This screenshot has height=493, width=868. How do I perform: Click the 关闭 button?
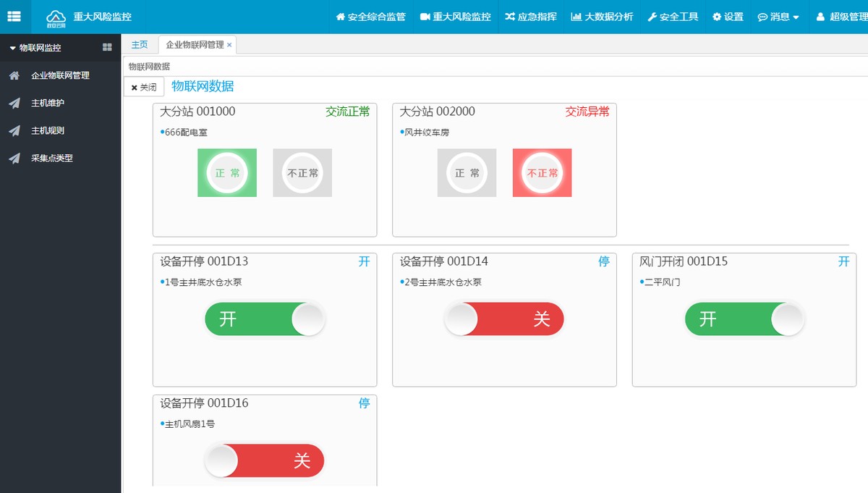point(144,87)
